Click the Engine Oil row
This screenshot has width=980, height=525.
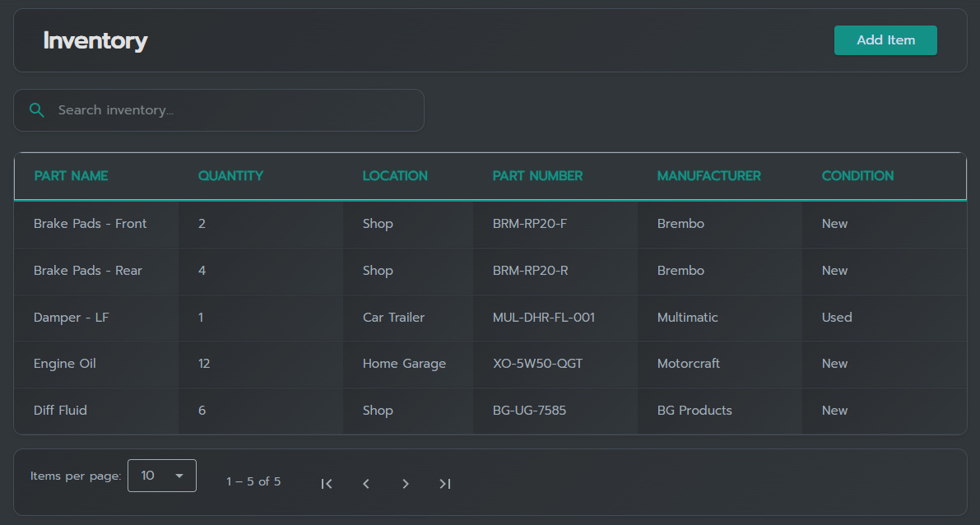click(x=65, y=364)
